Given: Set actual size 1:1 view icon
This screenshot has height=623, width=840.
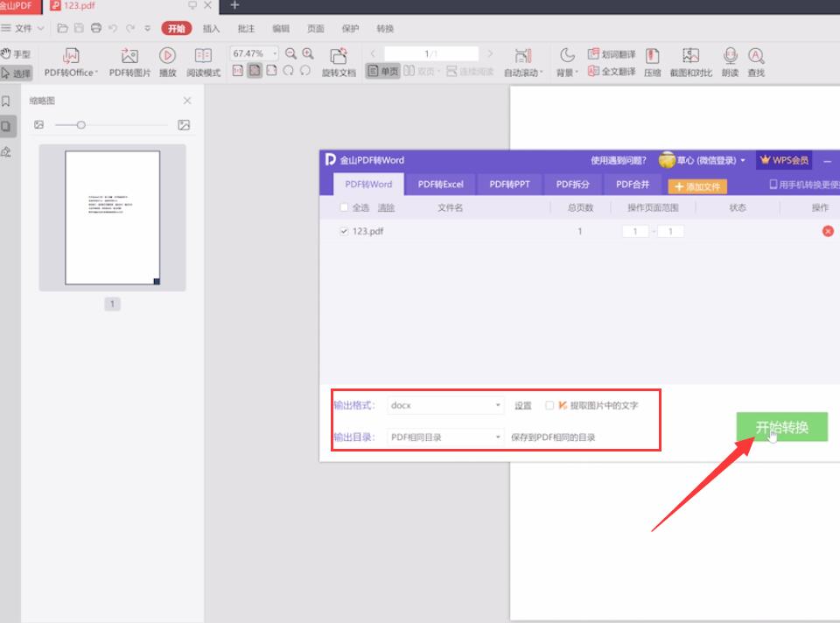Looking at the screenshot, I should (x=238, y=71).
